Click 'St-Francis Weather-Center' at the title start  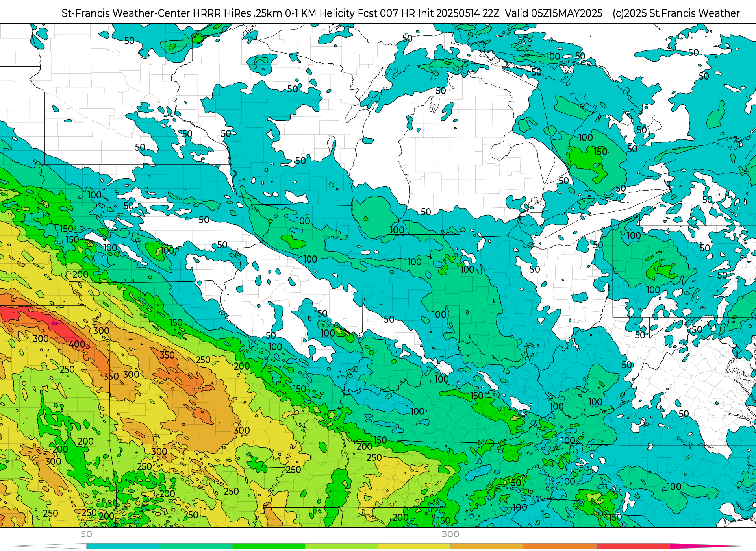coord(126,13)
